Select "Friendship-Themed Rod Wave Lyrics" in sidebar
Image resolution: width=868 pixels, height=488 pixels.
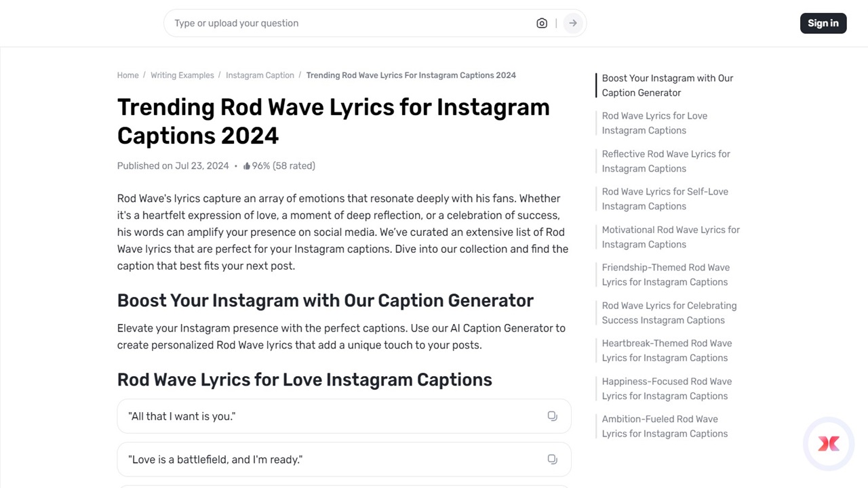click(x=665, y=274)
